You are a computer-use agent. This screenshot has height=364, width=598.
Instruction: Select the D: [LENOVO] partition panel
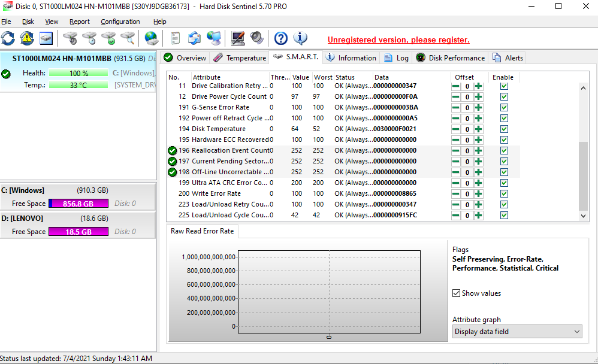pos(78,225)
